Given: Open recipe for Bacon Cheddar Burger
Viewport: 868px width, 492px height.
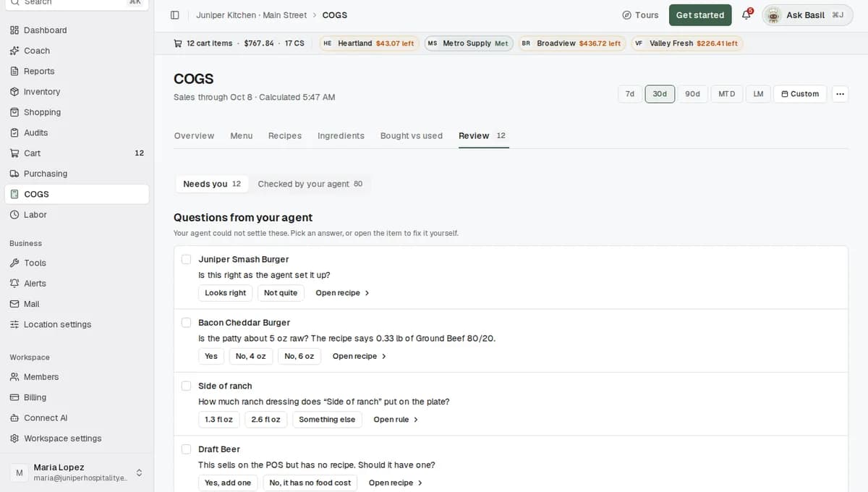Looking at the screenshot, I should click(359, 356).
